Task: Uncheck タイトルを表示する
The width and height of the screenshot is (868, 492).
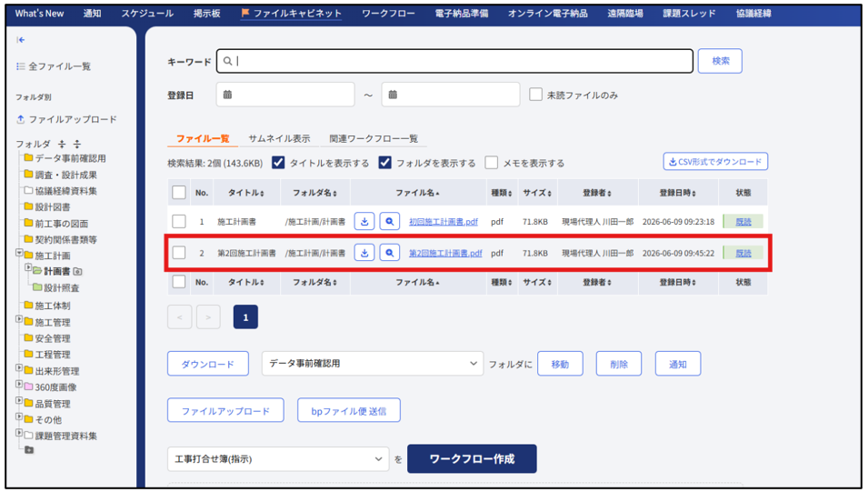Action: tap(278, 163)
